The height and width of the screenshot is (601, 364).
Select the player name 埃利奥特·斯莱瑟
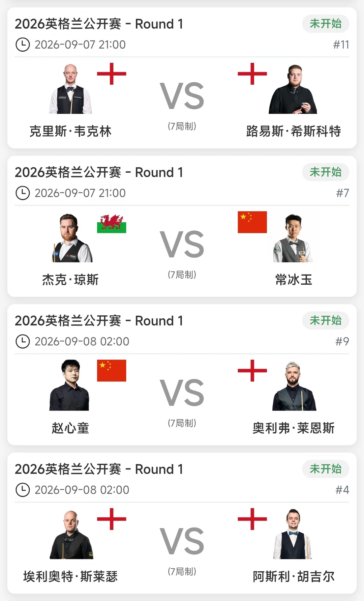pos(70,576)
